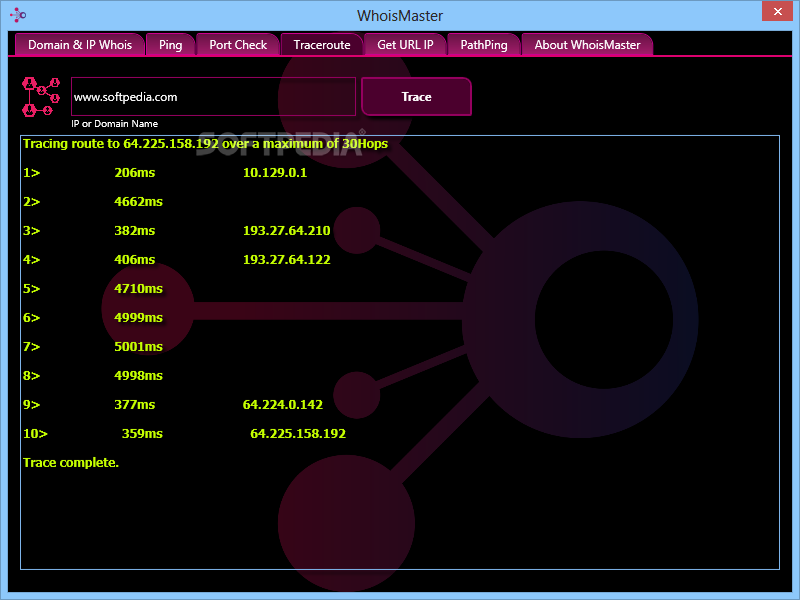Open the Port Check tab
Screen dimensions: 800x600
(238, 45)
